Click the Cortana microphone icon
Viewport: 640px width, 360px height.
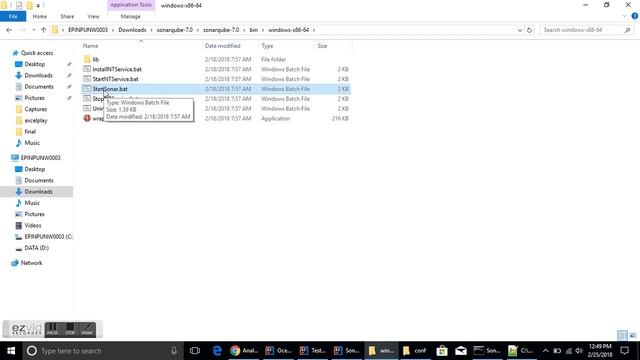point(174,351)
